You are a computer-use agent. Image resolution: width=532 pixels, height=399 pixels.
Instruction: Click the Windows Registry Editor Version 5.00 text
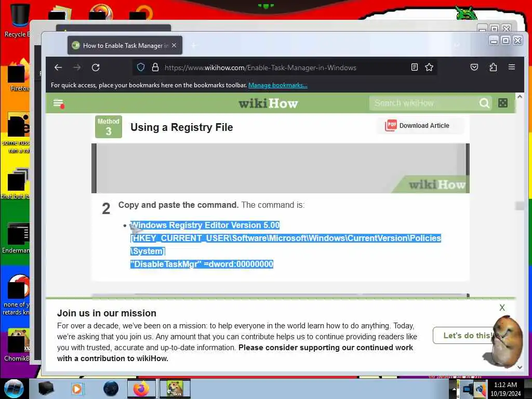click(x=205, y=225)
